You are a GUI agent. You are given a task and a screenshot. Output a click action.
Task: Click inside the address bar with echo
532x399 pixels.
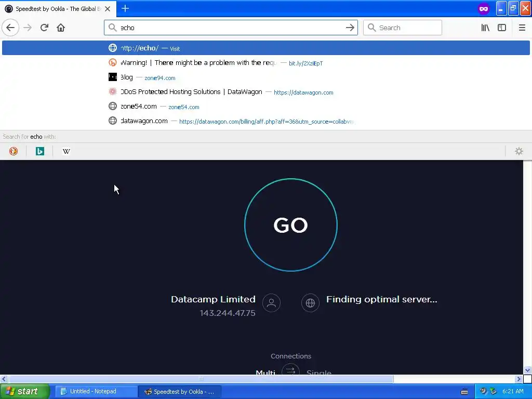tap(231, 28)
